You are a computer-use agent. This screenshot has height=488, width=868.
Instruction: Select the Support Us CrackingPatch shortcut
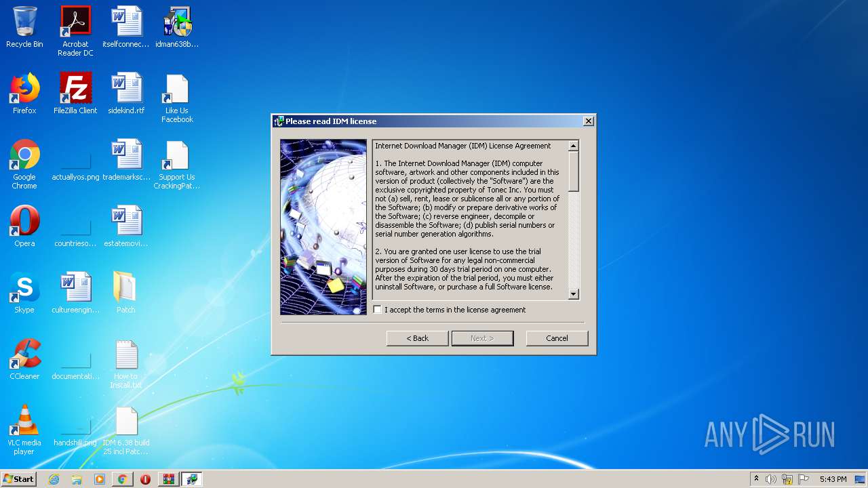(177, 165)
